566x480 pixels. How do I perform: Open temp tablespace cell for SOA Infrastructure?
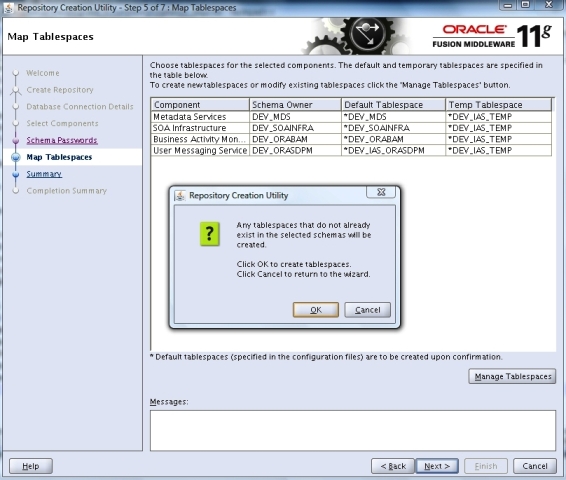click(498, 128)
